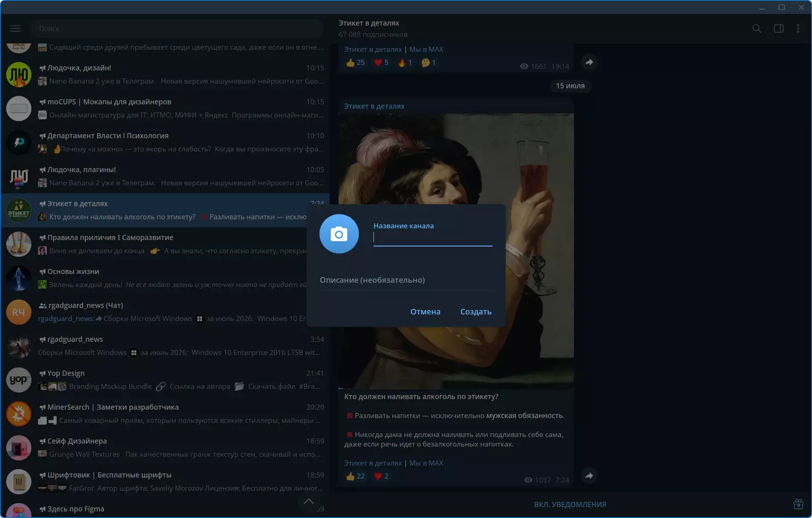Share the 15 июля post with forward arrow
Viewport: 812px width, 518px height.
click(x=589, y=476)
